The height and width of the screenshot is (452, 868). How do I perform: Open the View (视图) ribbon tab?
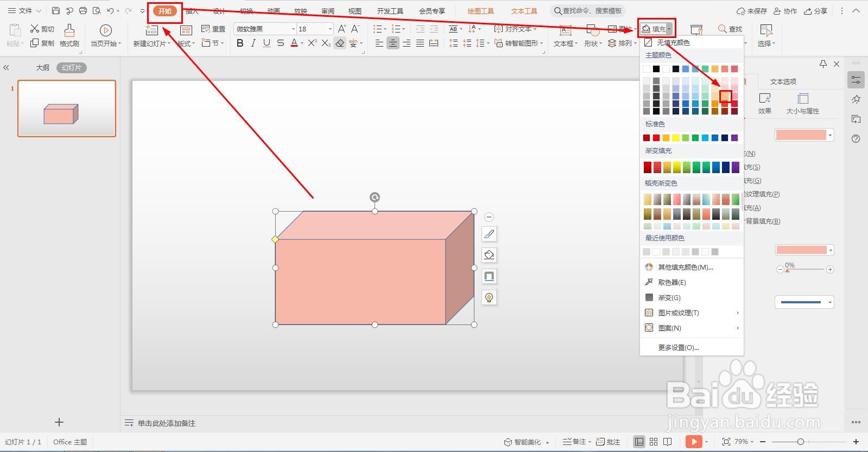pyautogui.click(x=355, y=11)
